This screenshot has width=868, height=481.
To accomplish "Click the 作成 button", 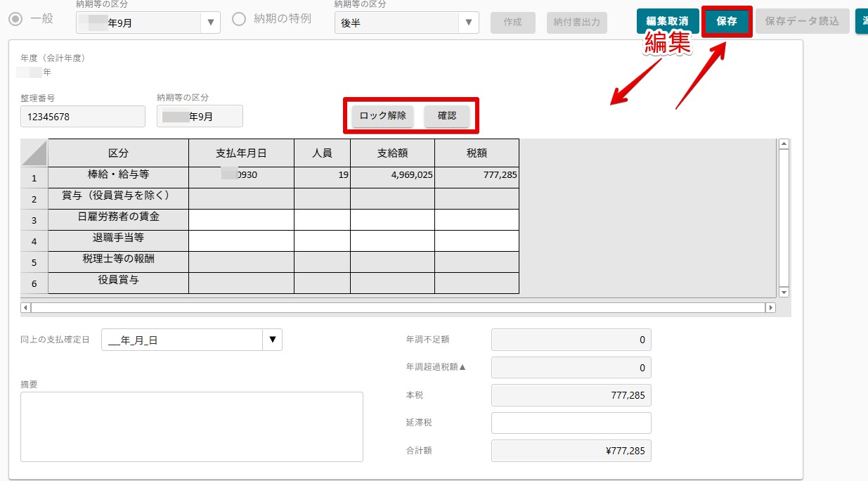I will pyautogui.click(x=513, y=22).
